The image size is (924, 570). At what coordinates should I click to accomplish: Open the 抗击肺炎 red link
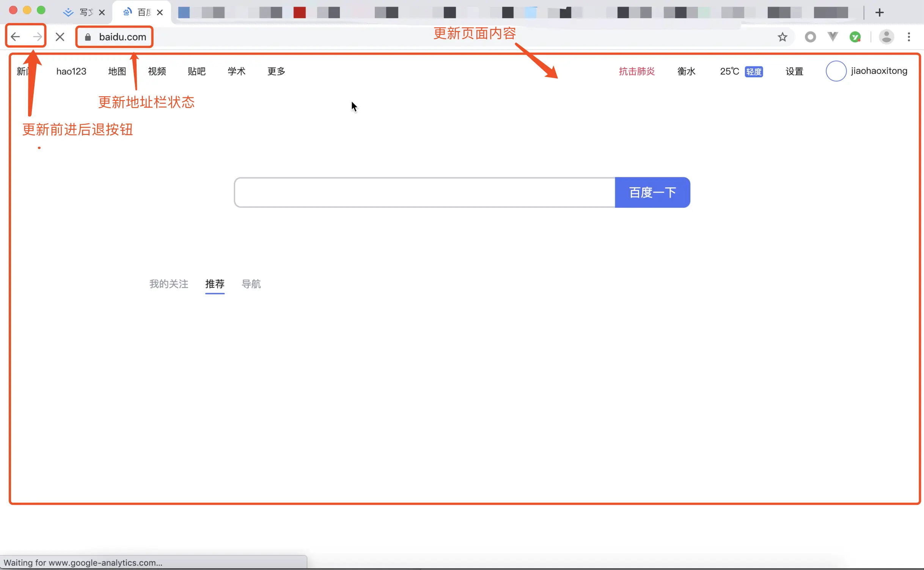(x=636, y=71)
